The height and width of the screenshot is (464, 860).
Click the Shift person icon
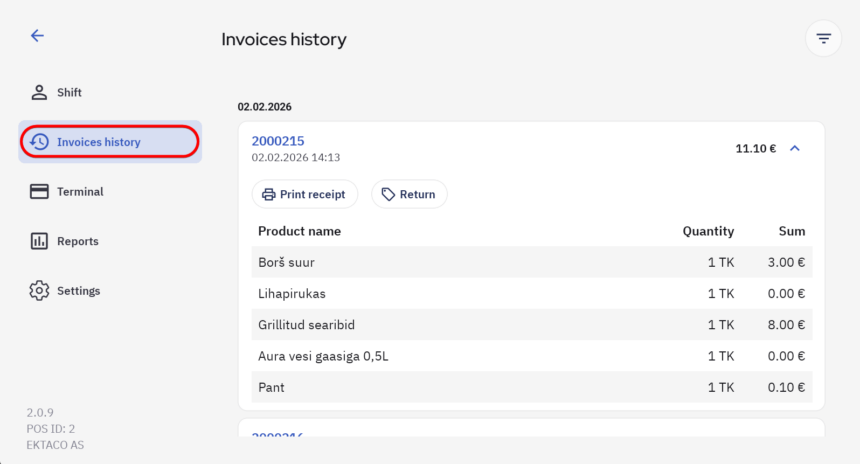click(39, 93)
